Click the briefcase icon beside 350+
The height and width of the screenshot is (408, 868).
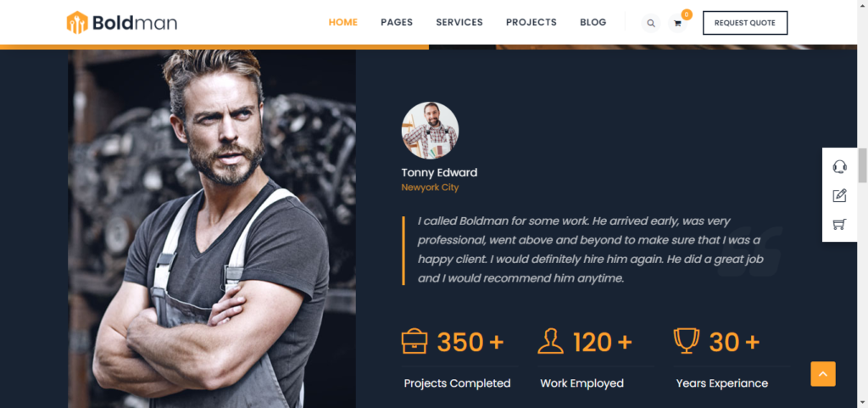click(414, 342)
